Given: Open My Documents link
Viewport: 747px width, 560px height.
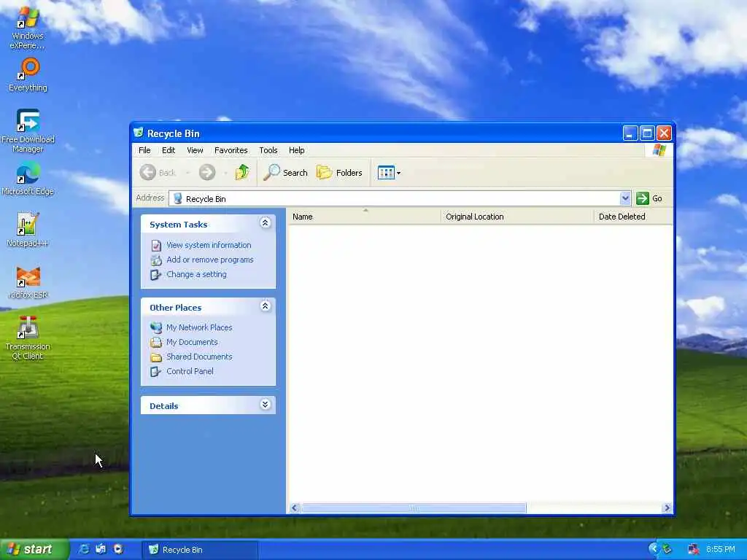Looking at the screenshot, I should 192,342.
